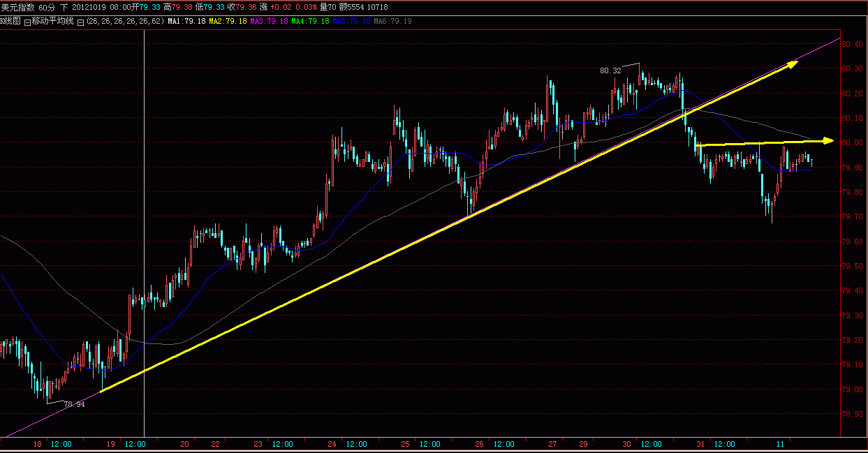Click date 18 on time axis
Viewport: 868px width, 453px height.
37,444
